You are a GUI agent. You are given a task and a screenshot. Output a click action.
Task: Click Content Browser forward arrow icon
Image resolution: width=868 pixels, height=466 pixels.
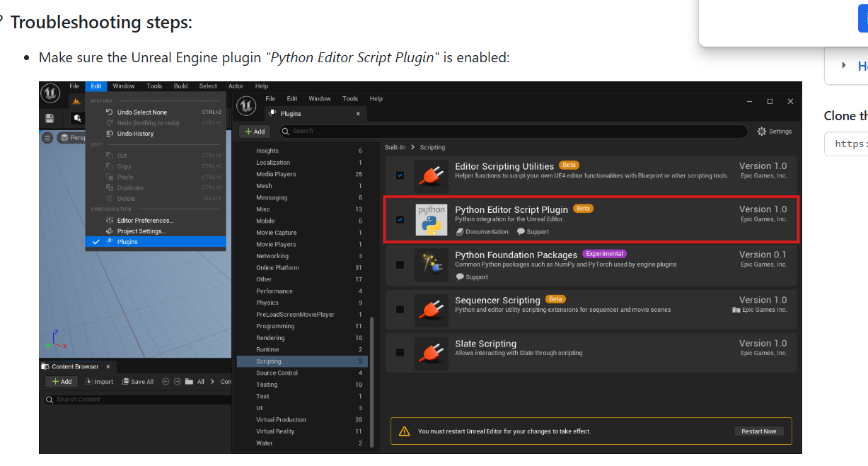coord(177,381)
